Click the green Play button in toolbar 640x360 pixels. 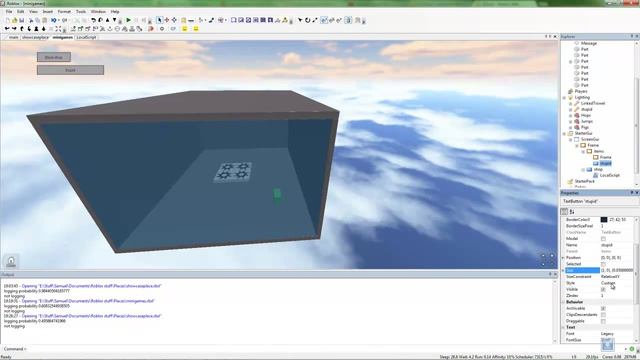pos(129,20)
